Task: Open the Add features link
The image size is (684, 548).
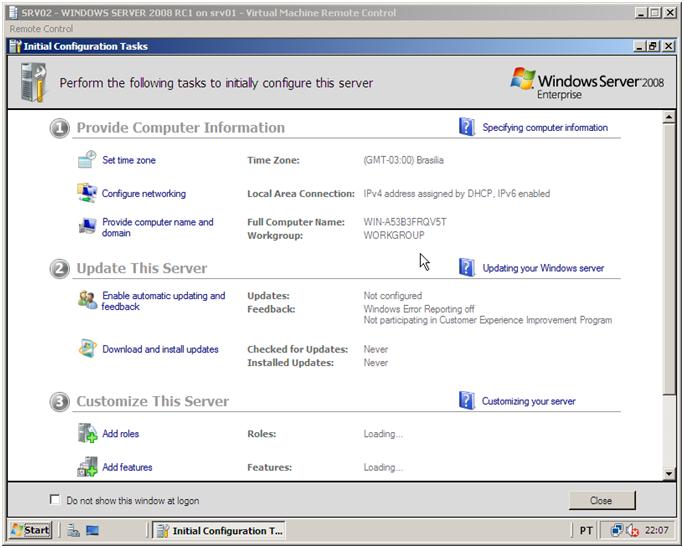Action: click(x=127, y=467)
